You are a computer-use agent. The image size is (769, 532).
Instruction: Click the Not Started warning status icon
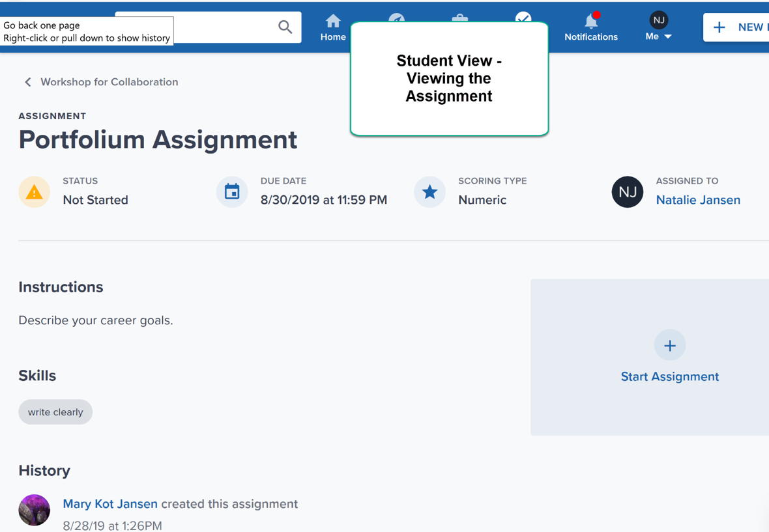35,192
